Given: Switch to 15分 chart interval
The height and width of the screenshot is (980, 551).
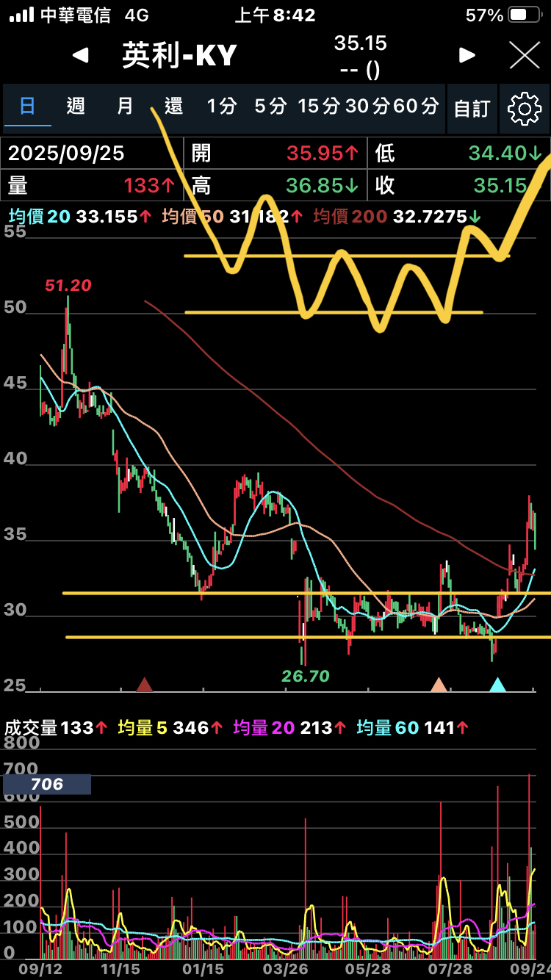Looking at the screenshot, I should click(319, 107).
